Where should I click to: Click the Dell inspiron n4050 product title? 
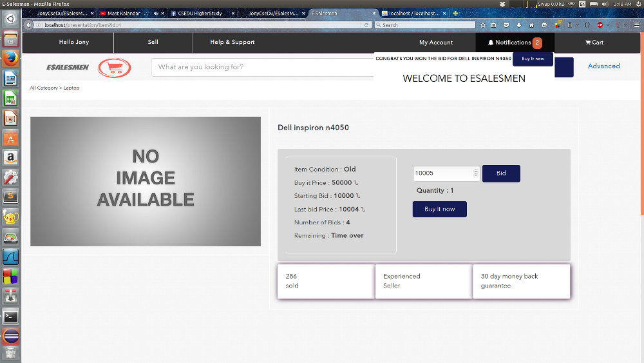[x=313, y=128]
